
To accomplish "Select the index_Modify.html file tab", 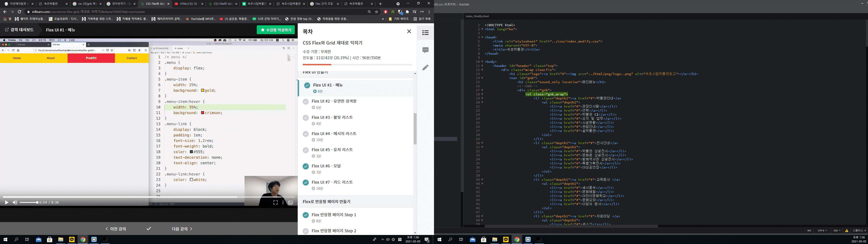I will [x=477, y=16].
